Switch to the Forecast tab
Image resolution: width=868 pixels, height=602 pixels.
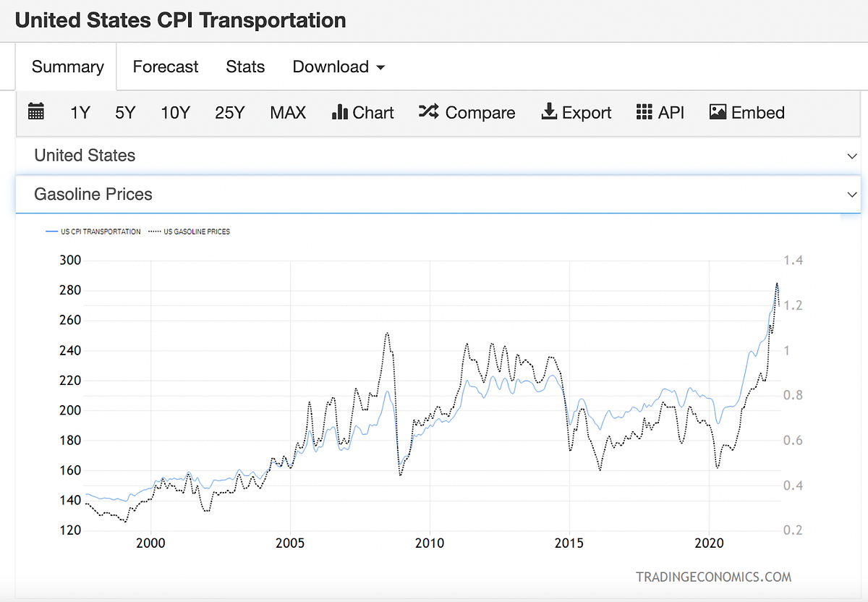click(x=165, y=67)
